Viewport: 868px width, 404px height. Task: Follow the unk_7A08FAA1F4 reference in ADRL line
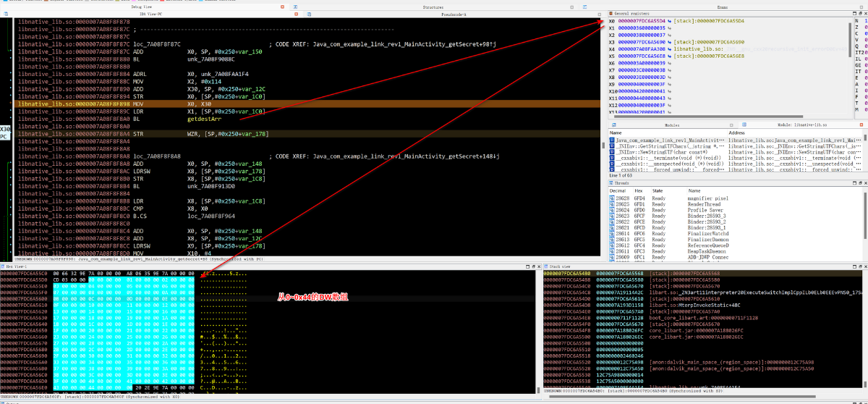[x=225, y=74]
